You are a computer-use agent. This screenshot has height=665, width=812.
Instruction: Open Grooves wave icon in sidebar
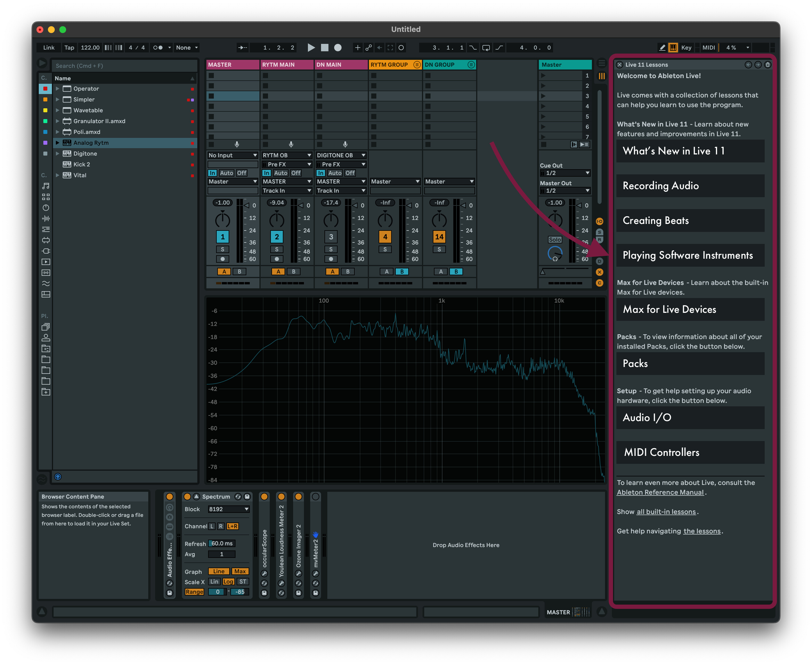click(46, 283)
